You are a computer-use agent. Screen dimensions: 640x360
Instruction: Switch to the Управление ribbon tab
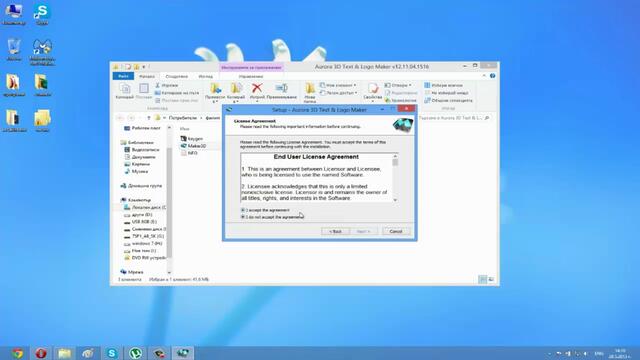point(251,76)
